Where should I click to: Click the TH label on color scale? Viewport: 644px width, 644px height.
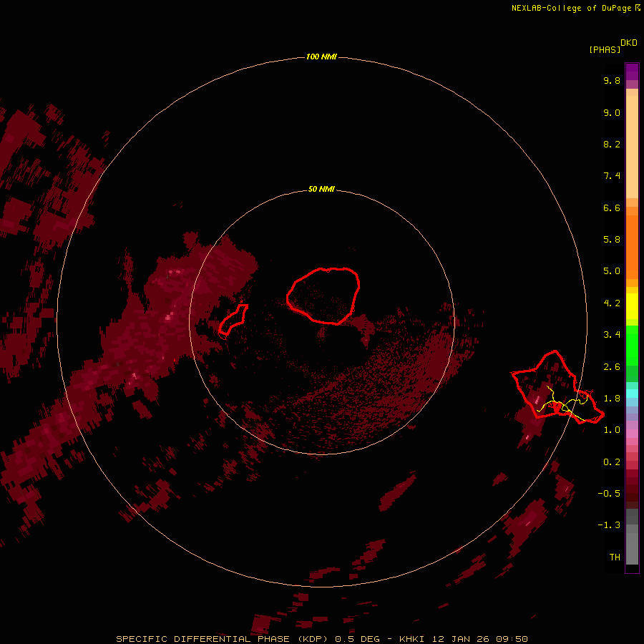[x=615, y=557]
